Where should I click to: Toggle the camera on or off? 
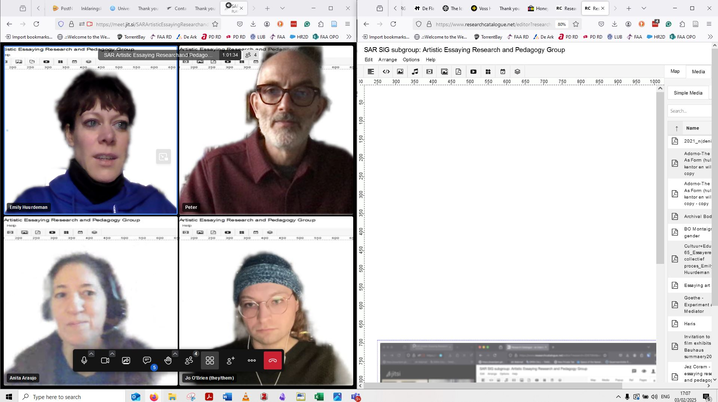point(105,360)
